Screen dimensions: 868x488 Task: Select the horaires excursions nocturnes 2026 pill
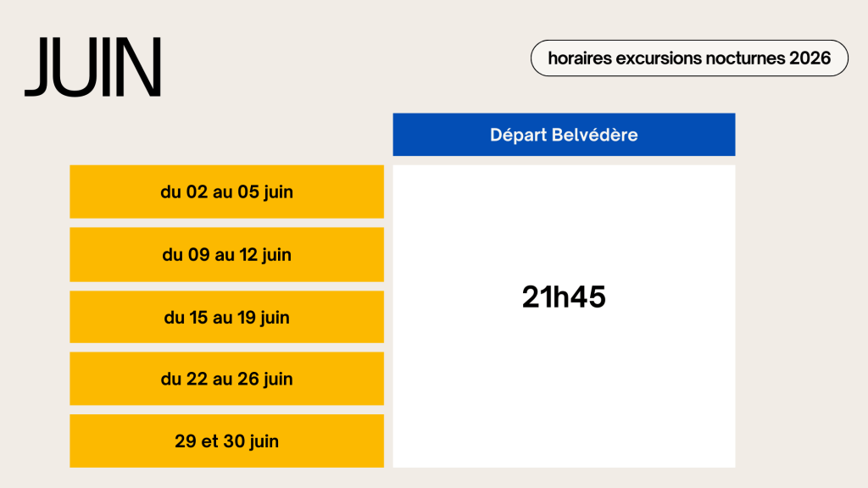click(x=689, y=58)
